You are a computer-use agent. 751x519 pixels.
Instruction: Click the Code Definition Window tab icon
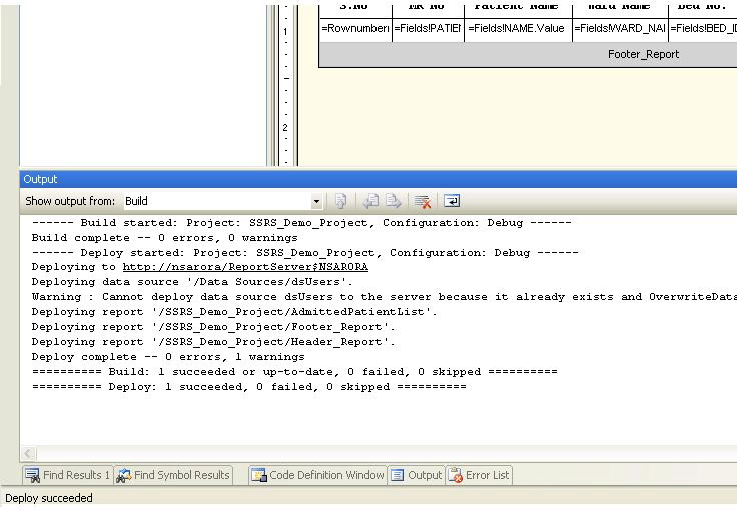point(259,475)
